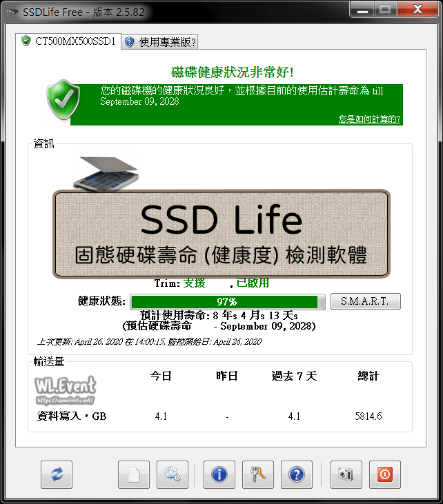
Task: Click the SSD drive picture
Action: 106,174
